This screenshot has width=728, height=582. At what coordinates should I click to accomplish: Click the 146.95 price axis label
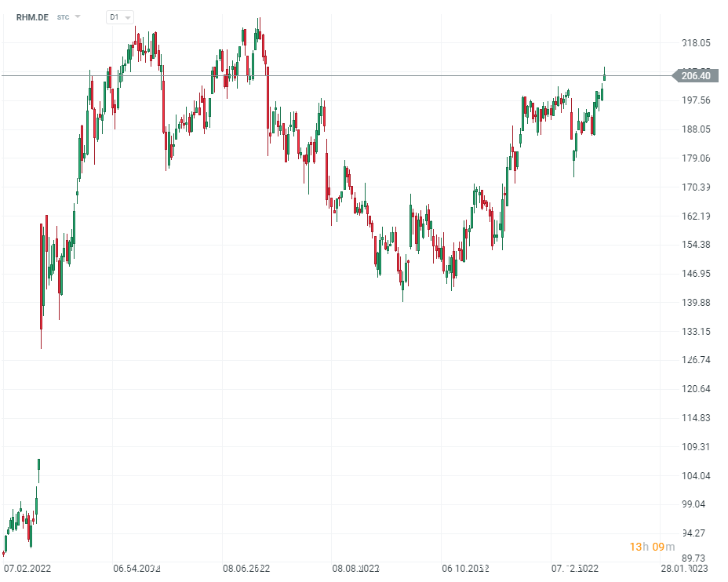pos(696,274)
